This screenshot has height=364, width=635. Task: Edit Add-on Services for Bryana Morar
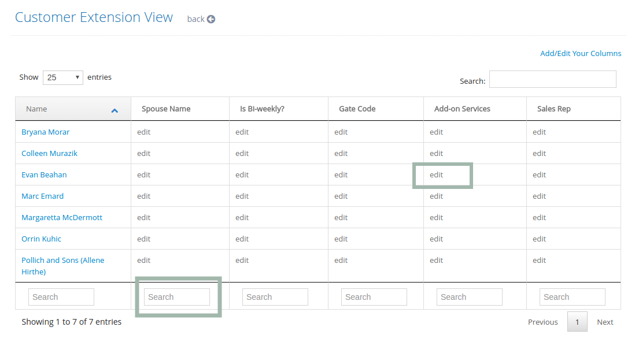point(436,132)
